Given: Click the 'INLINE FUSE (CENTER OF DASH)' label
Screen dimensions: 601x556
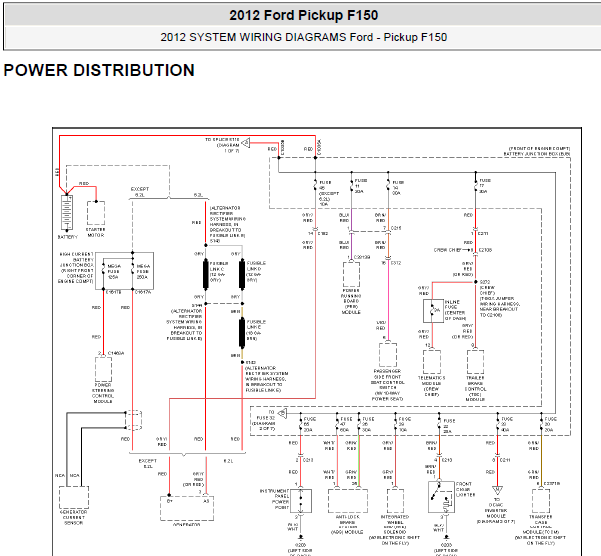Looking at the screenshot, I should click(455, 310).
